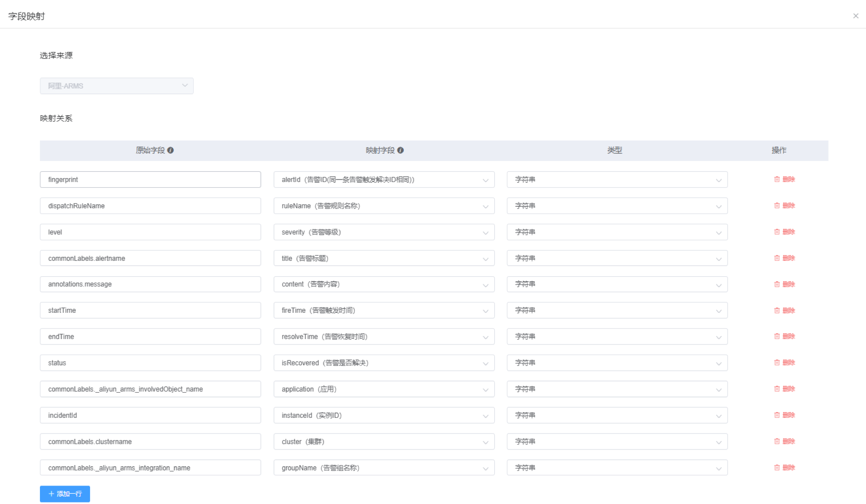Click the endTime source field input
Screen dimensions: 866x504
(150, 337)
